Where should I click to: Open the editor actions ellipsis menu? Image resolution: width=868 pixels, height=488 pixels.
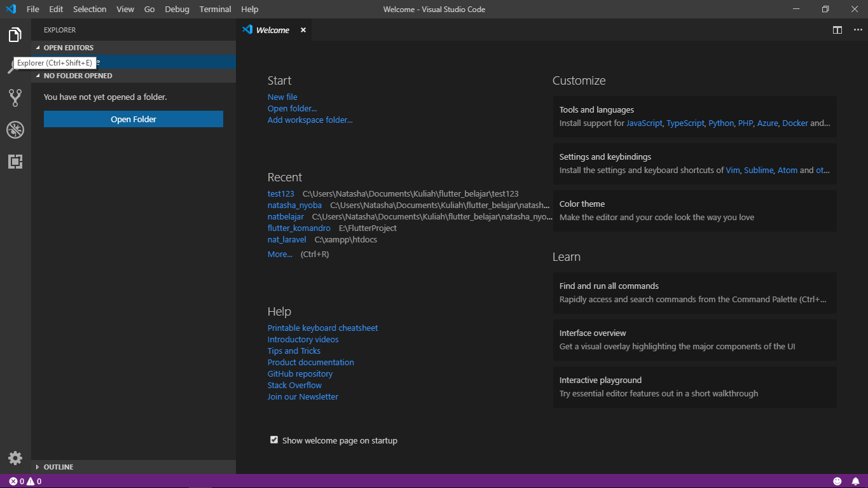857,30
